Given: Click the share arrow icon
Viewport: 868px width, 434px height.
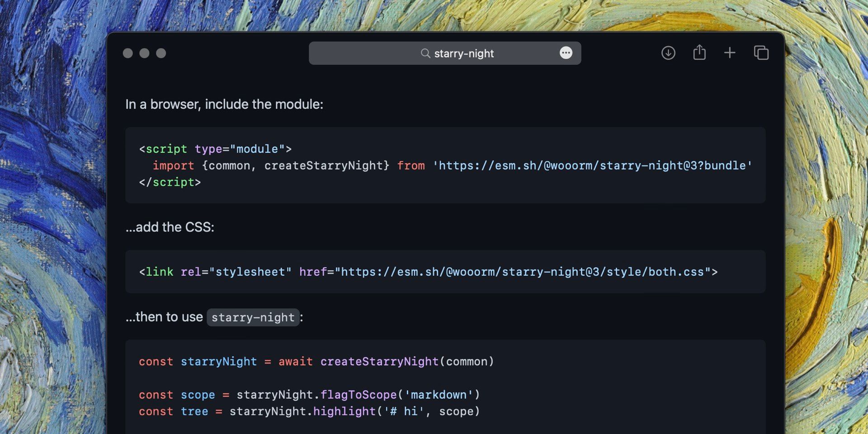Looking at the screenshot, I should (x=700, y=53).
